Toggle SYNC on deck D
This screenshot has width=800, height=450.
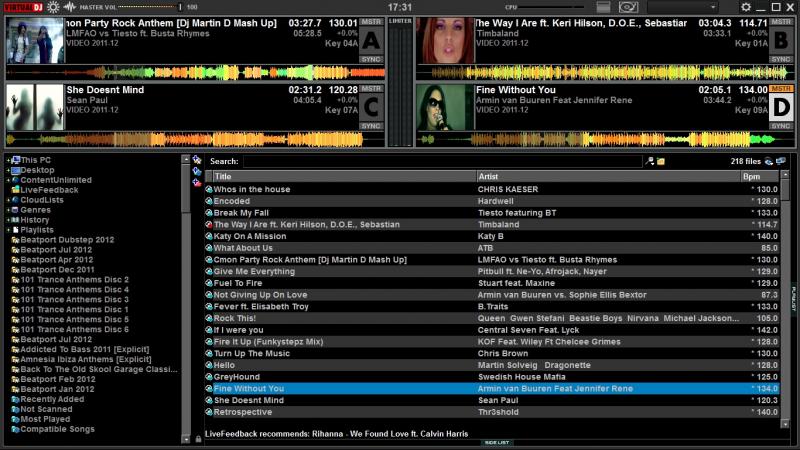781,126
